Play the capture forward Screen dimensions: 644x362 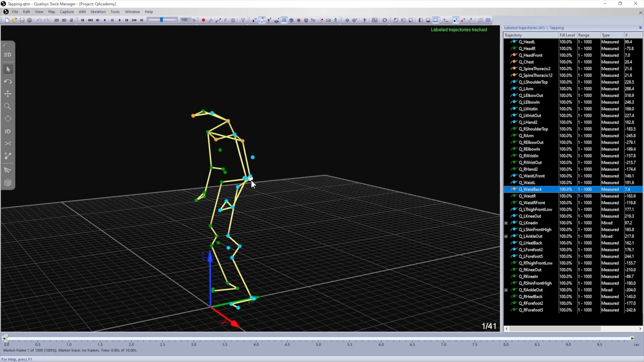pos(119,20)
